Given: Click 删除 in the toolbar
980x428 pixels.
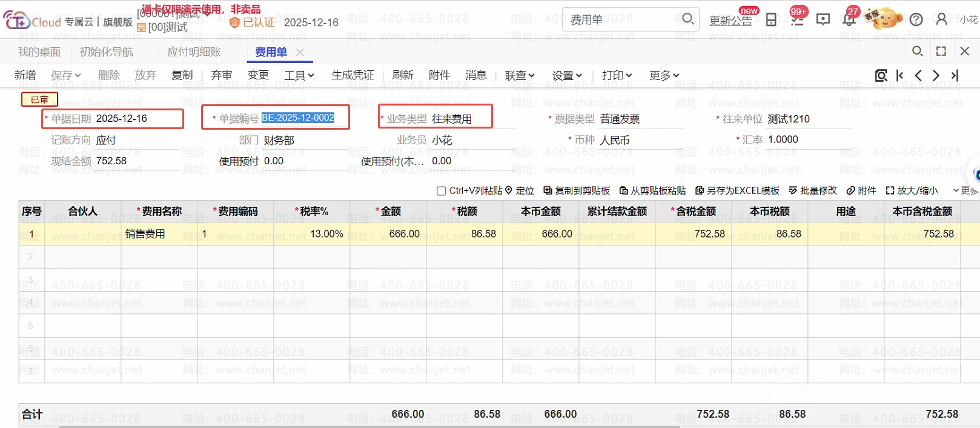Looking at the screenshot, I should click(109, 75).
